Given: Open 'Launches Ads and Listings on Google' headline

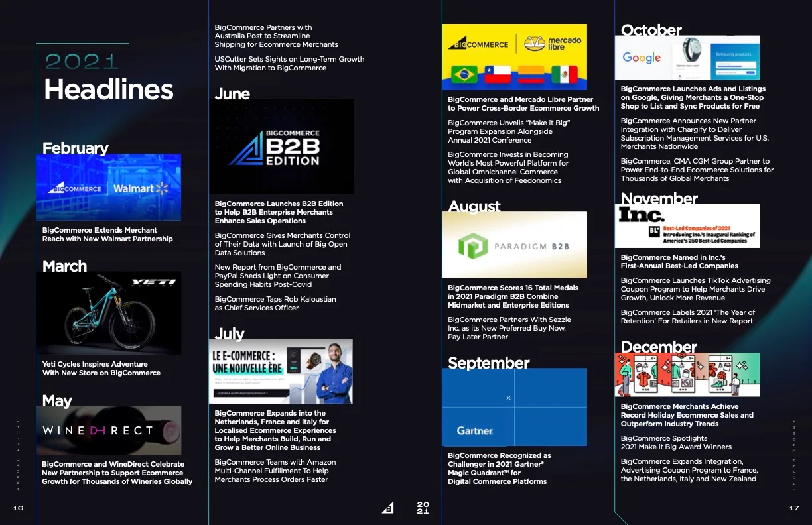Looking at the screenshot, I should 693,97.
